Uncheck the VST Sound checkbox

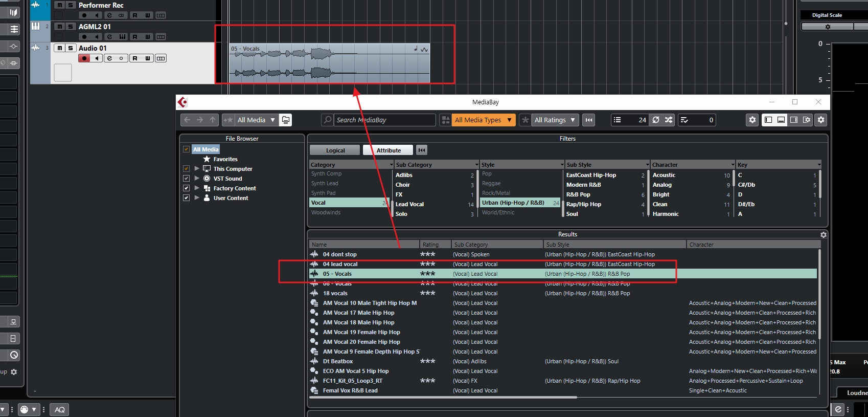click(x=187, y=179)
